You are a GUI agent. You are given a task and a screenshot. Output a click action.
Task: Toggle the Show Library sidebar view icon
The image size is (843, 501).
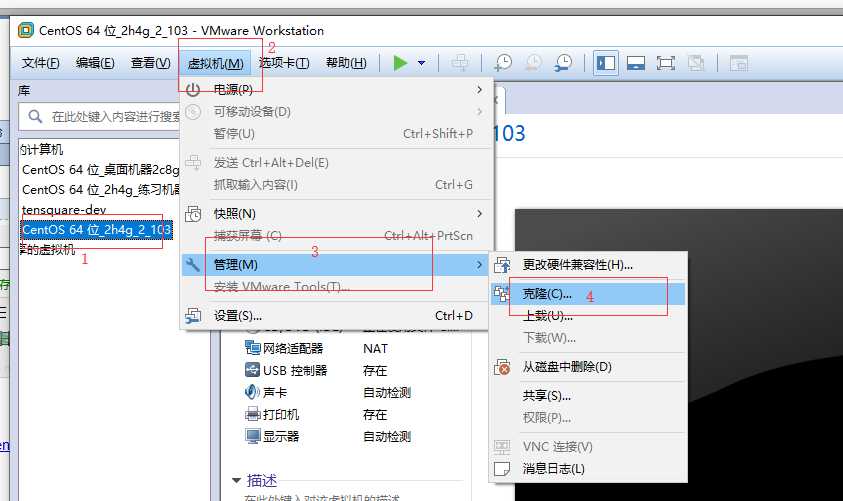pyautogui.click(x=606, y=63)
